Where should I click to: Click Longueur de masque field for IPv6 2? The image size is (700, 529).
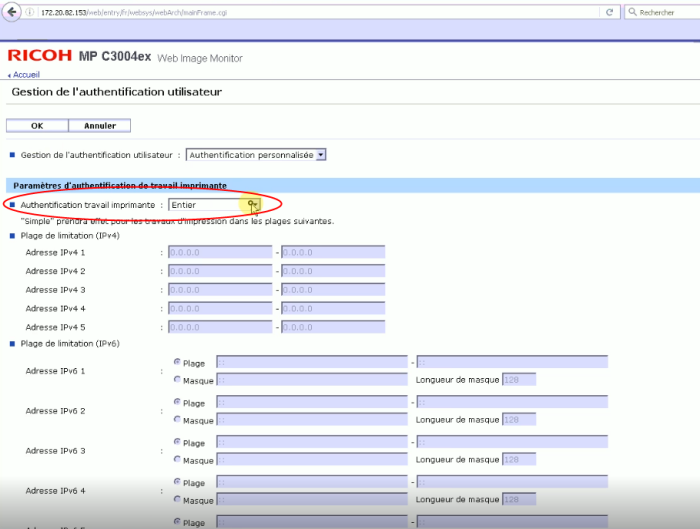tap(519, 419)
